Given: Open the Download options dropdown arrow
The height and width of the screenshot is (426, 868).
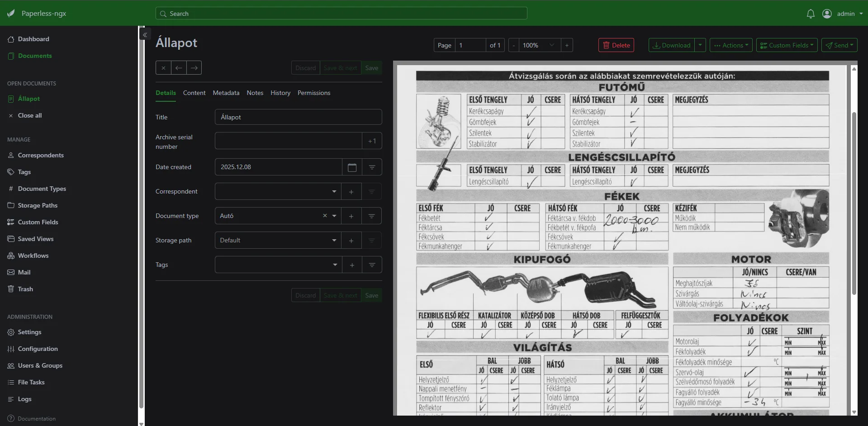Looking at the screenshot, I should pos(700,45).
